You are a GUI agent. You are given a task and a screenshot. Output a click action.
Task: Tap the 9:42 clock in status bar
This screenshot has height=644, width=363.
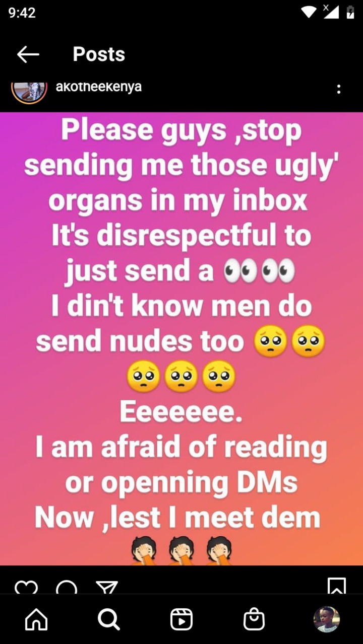pyautogui.click(x=22, y=13)
